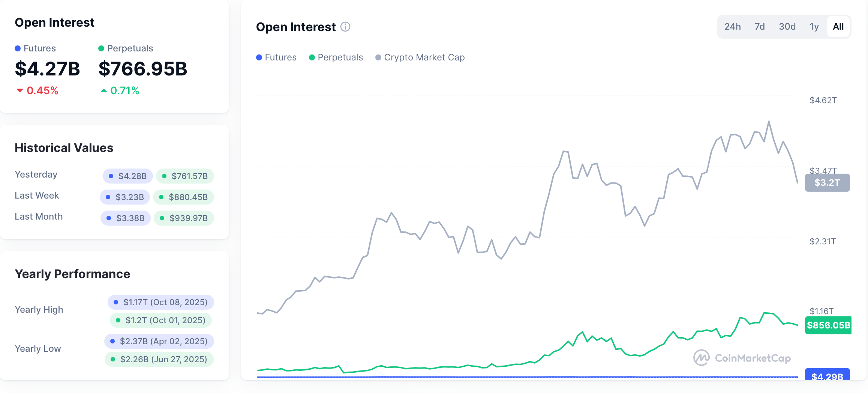Show the 30d chart range
This screenshot has height=393, width=868.
[787, 27]
